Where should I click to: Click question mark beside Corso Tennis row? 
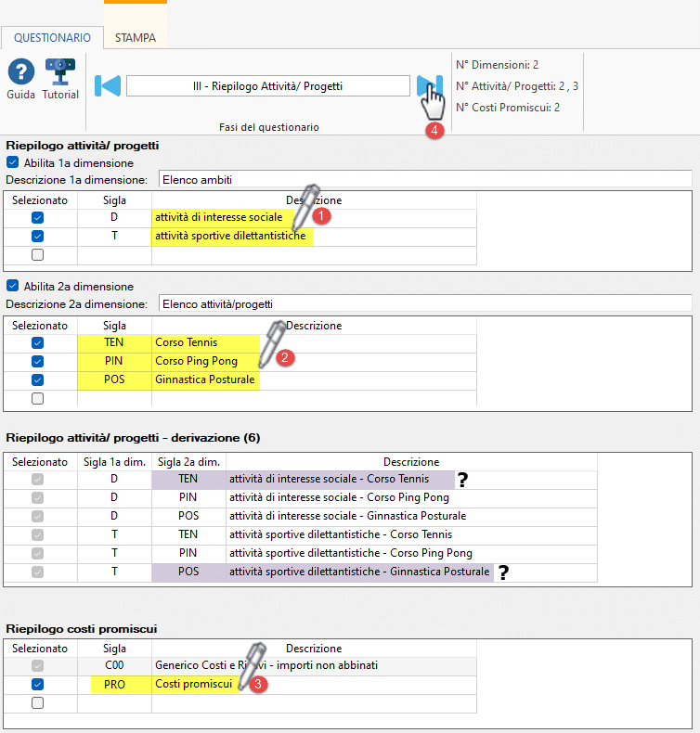click(462, 480)
